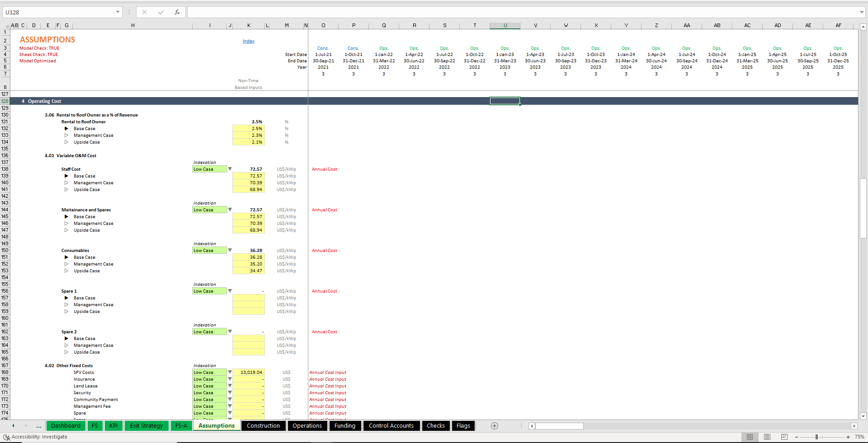Image resolution: width=868 pixels, height=443 pixels.
Task: Select Management Case marker under Maitainance and Spares
Action: (66, 224)
